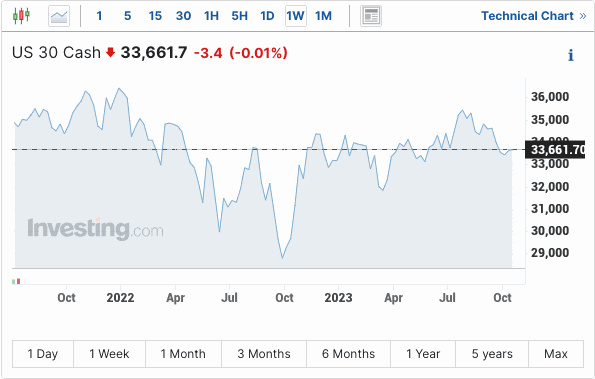Show the 1 Week range
595x379 pixels.
(x=109, y=354)
